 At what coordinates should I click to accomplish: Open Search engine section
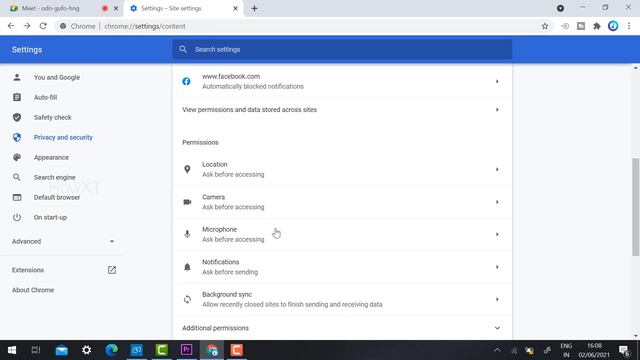tap(54, 177)
